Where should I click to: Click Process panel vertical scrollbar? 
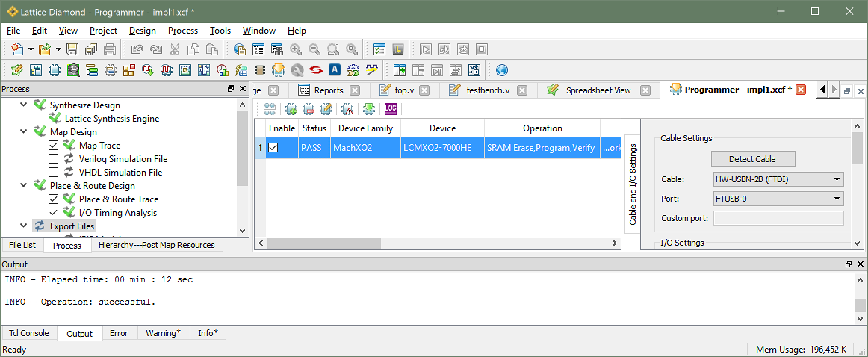(x=243, y=149)
